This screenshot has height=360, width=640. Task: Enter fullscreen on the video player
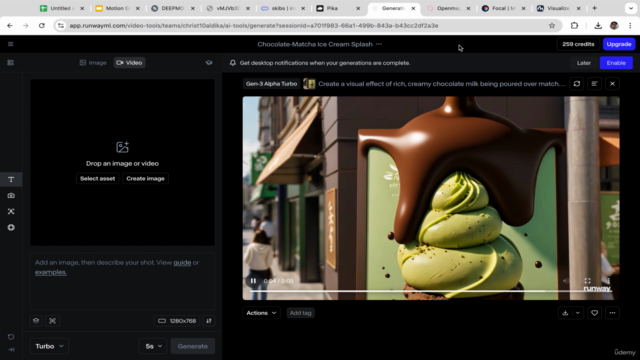[587, 281]
